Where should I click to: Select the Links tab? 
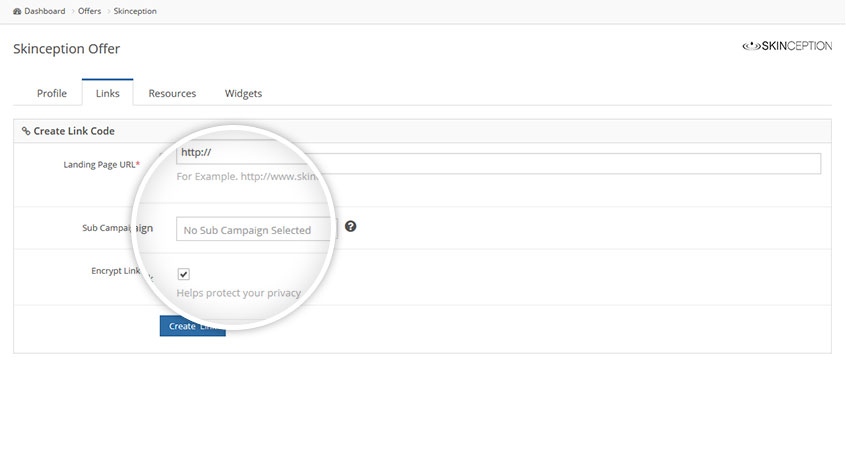coord(108,94)
